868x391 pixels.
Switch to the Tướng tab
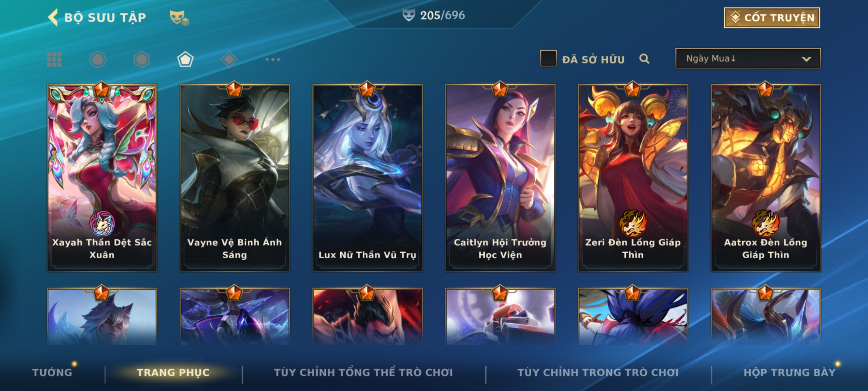[x=52, y=372]
